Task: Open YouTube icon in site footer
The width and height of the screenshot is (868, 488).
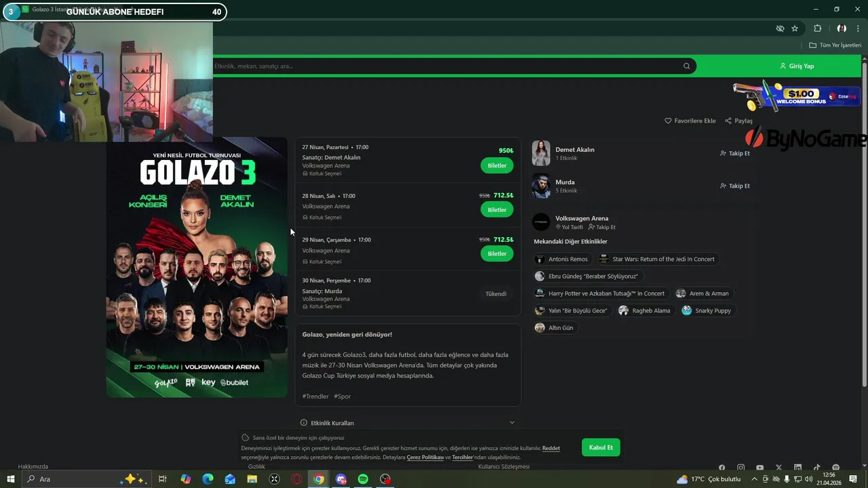Action: tap(759, 468)
